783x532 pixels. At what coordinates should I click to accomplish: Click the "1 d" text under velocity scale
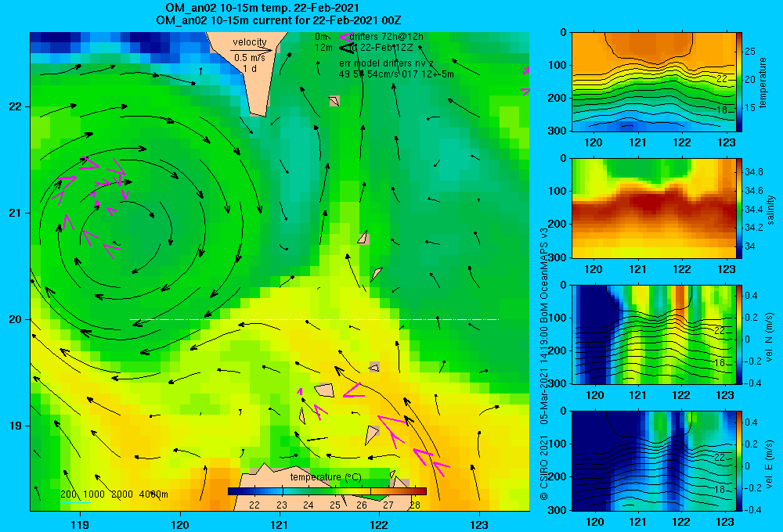(250, 68)
